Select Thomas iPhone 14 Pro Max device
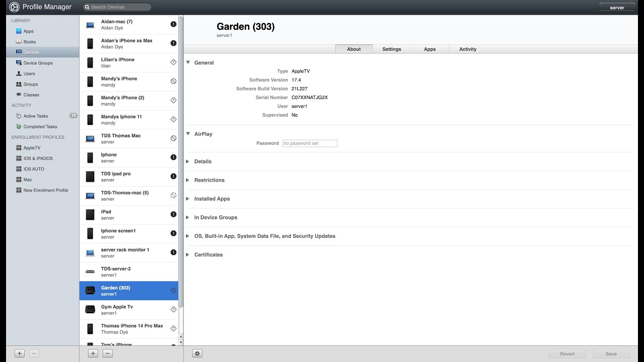This screenshot has height=362, width=644. pyautogui.click(x=129, y=329)
